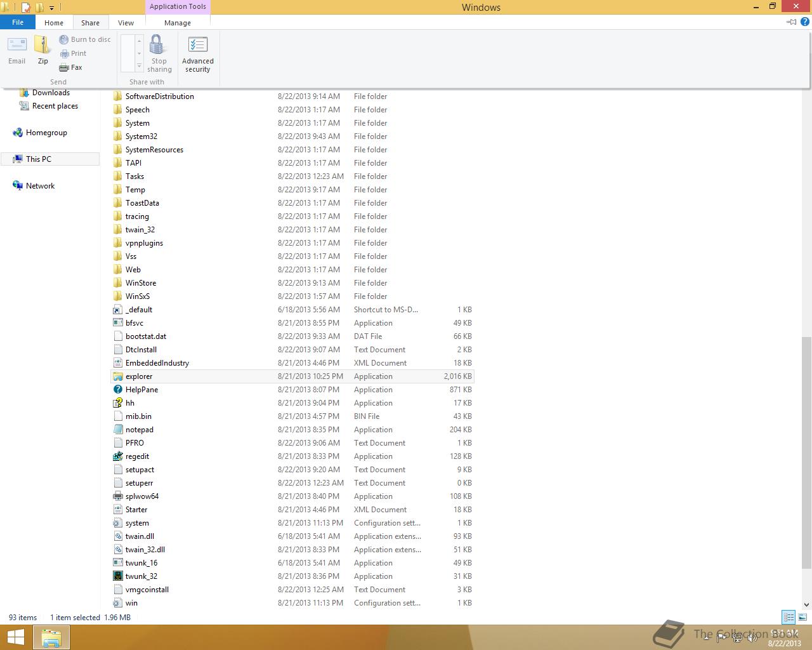Select the WinSxS folder

(x=138, y=296)
